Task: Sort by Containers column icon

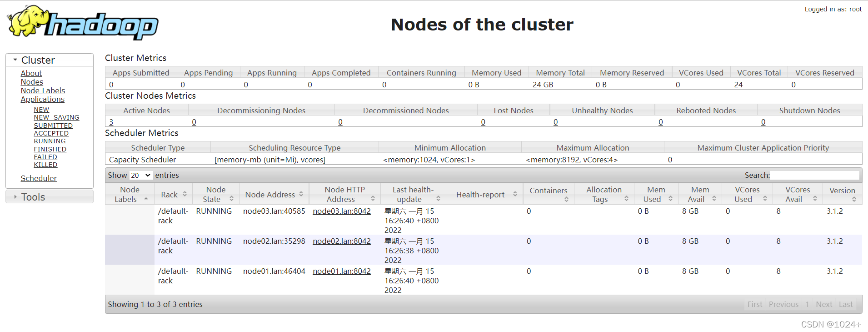Action: click(566, 199)
